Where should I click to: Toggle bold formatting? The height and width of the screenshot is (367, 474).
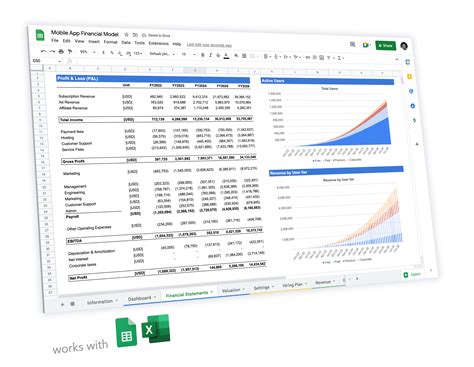(x=203, y=55)
